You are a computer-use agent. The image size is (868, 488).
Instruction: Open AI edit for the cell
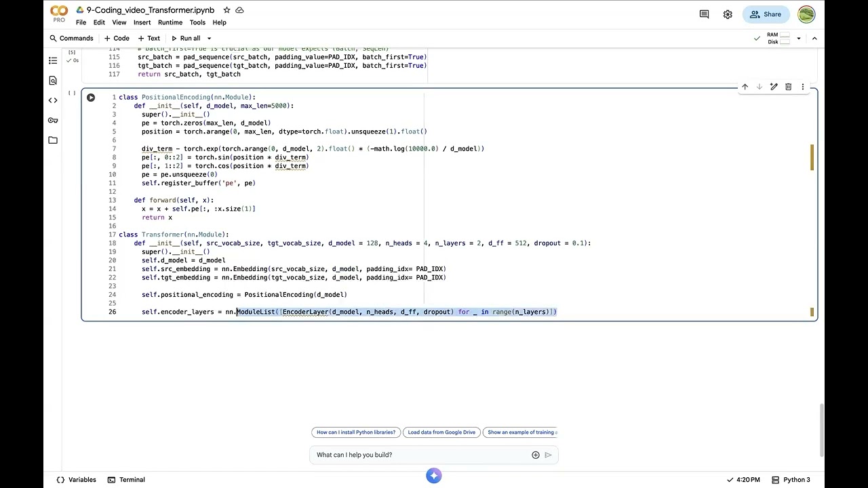774,87
